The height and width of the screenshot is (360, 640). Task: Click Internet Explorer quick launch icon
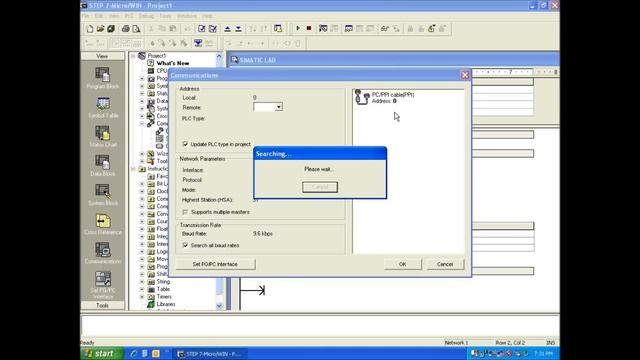(134, 354)
